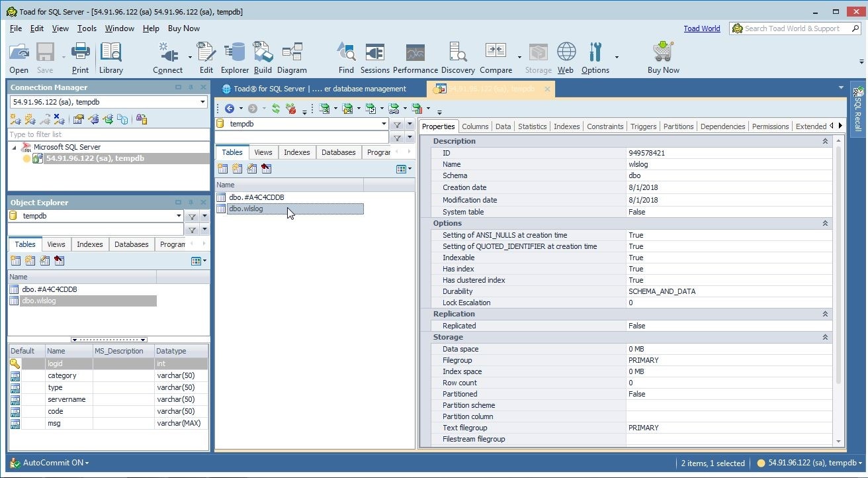Open the File menu
This screenshot has height=478, width=868.
16,28
